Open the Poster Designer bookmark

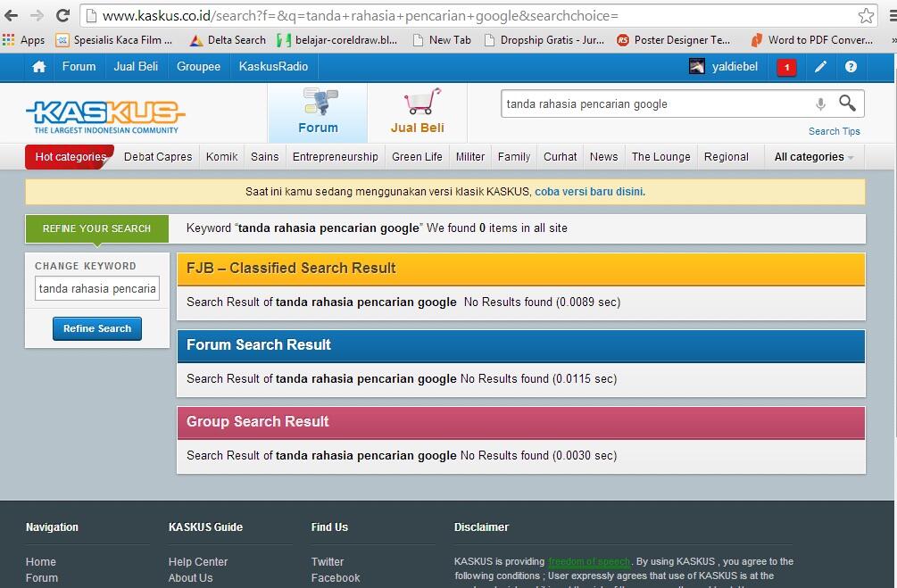pyautogui.click(x=673, y=40)
